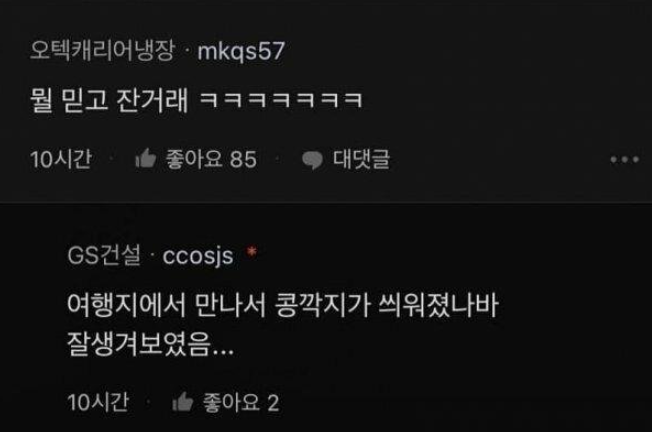Tap the 대댓글 reply button
Screen dimensions: 652x432
pyautogui.click(x=361, y=159)
